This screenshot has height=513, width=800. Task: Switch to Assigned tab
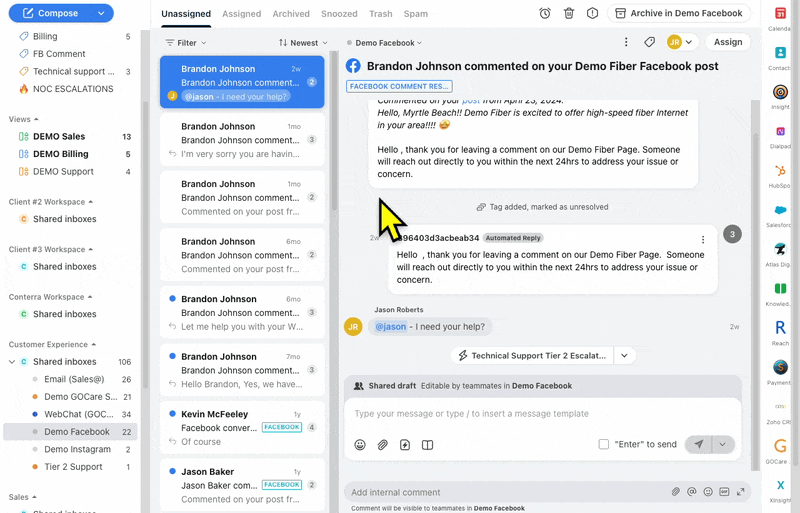(x=241, y=14)
